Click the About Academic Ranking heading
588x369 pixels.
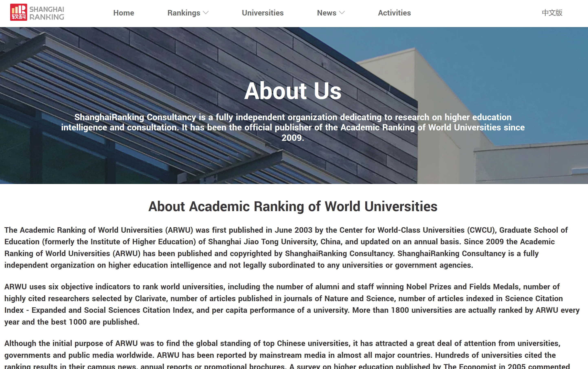tap(293, 206)
